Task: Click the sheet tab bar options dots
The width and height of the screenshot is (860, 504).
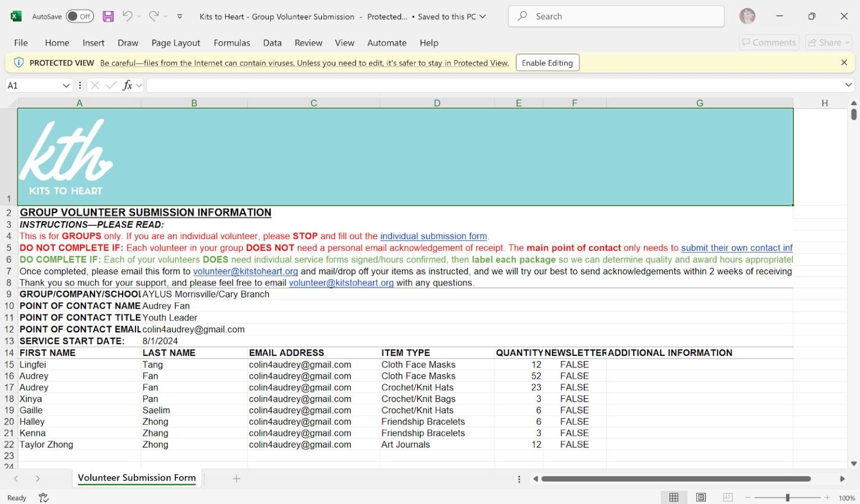Action: click(x=519, y=479)
